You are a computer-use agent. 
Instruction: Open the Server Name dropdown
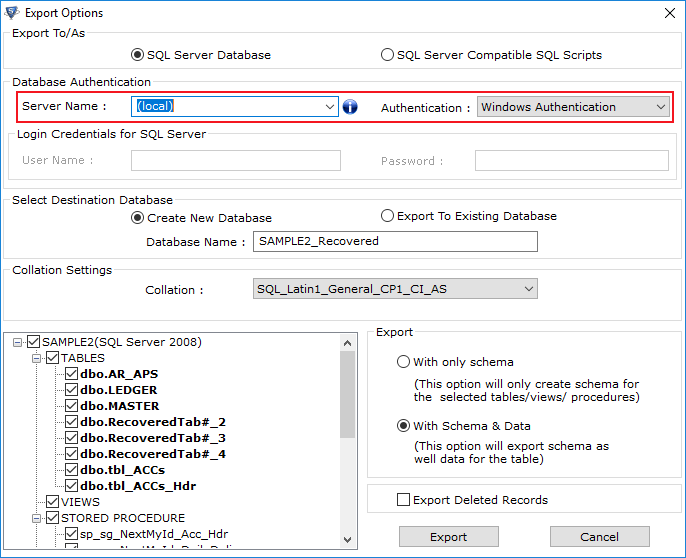(x=330, y=106)
